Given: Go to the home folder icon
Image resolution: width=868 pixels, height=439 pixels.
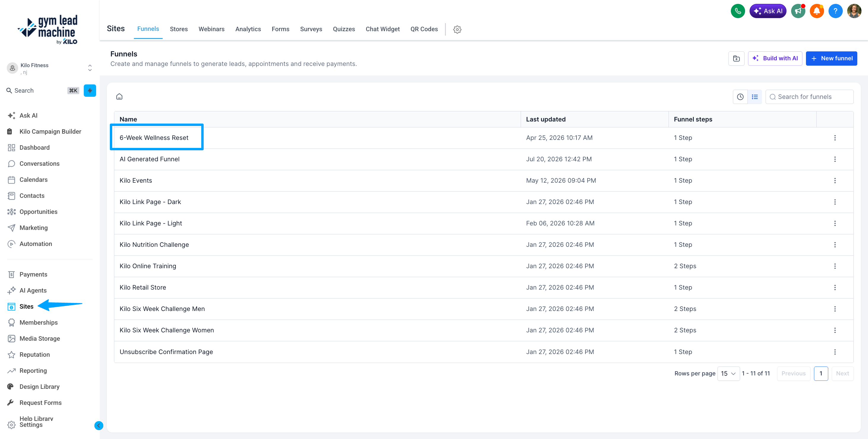Looking at the screenshot, I should coord(119,97).
